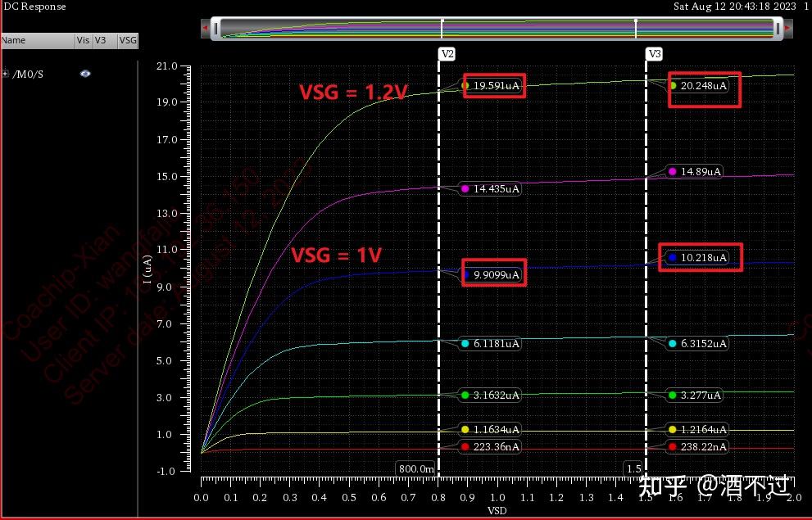This screenshot has height=520, width=812.
Task: Click the overview strip scrollbar thumb
Action: pos(496,28)
